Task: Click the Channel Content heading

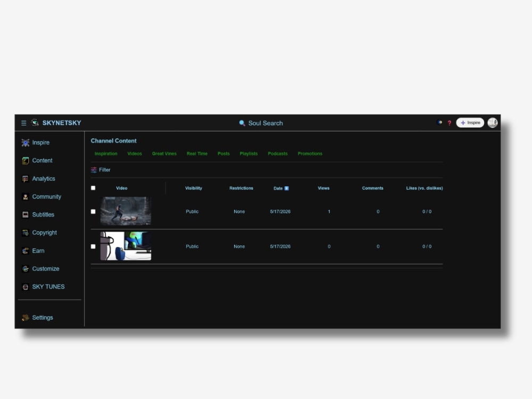Action: [114, 141]
